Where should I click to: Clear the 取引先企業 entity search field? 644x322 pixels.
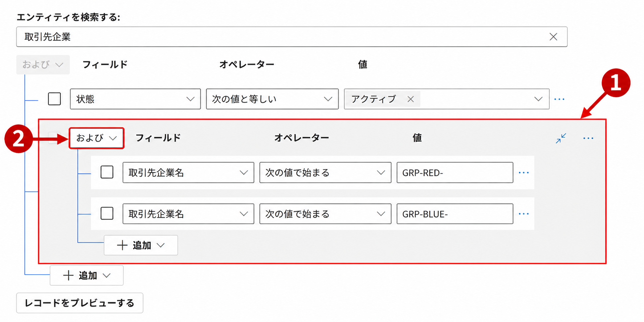(553, 37)
